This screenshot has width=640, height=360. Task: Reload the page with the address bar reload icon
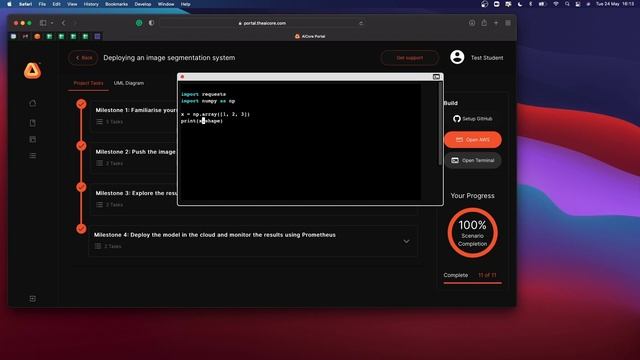[x=361, y=23]
